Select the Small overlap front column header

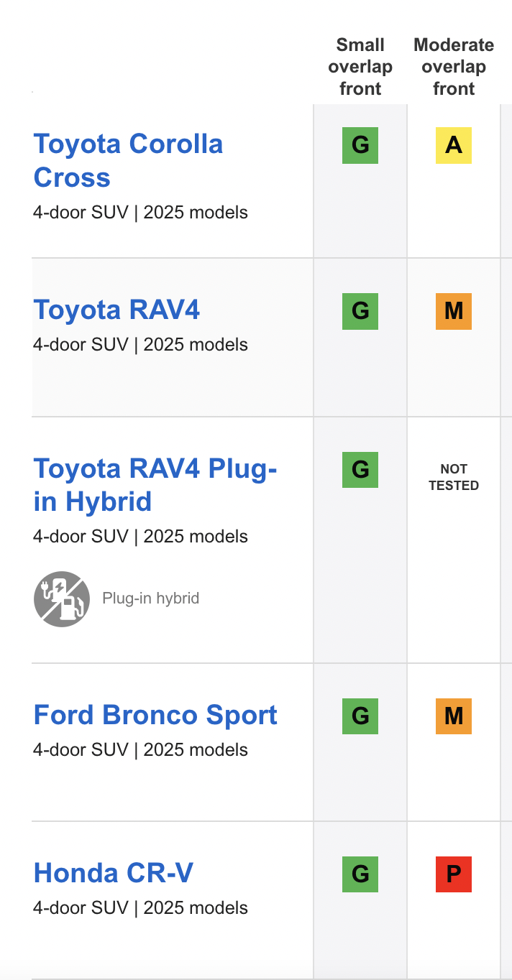360,67
